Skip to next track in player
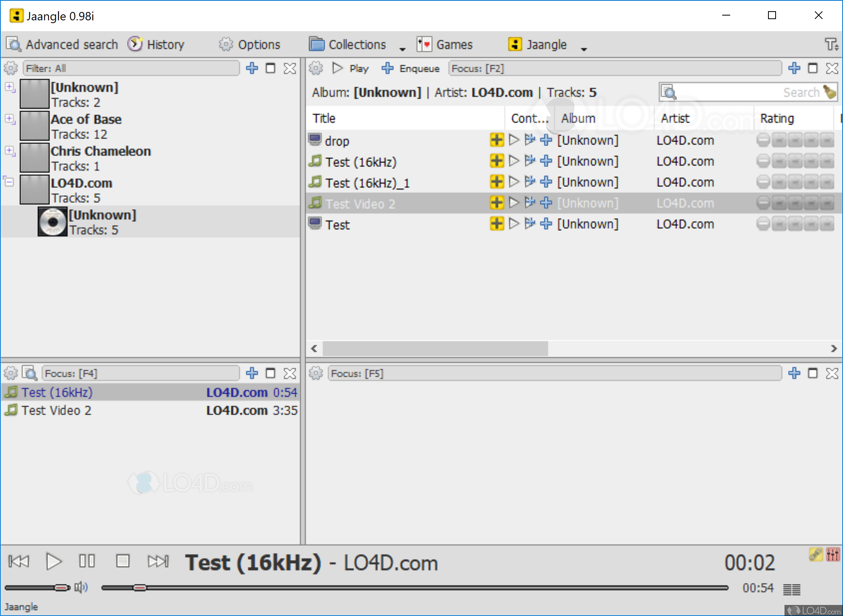Viewport: 843px width, 616px height. [x=158, y=561]
